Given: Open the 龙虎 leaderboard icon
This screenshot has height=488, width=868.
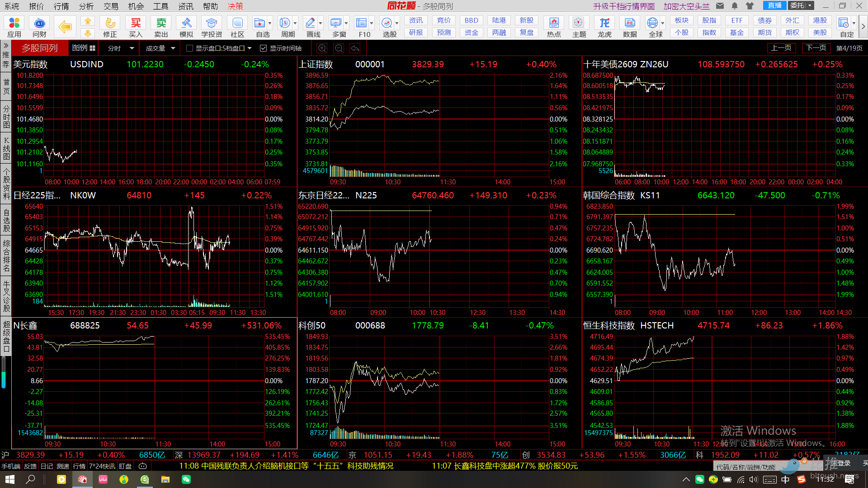Looking at the screenshot, I should 604,27.
